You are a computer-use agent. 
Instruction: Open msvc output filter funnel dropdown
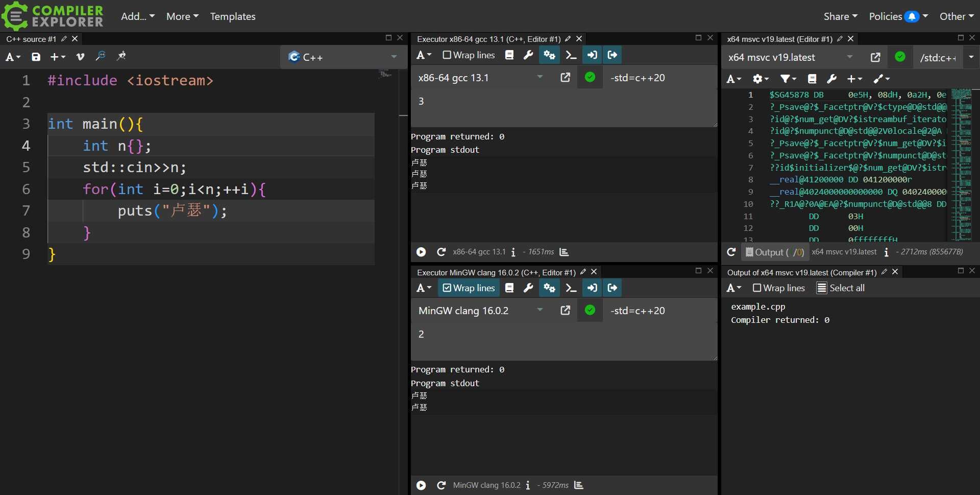788,79
